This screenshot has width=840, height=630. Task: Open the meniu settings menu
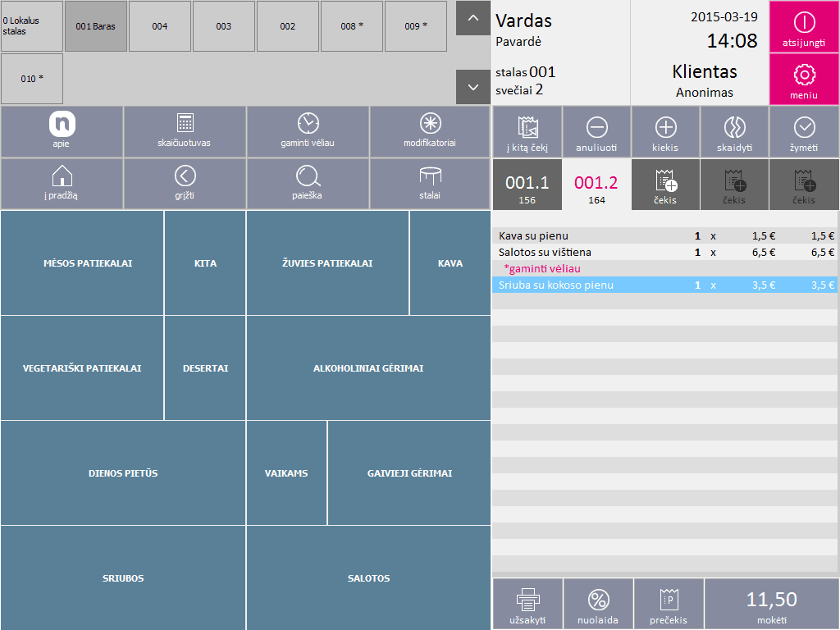804,80
